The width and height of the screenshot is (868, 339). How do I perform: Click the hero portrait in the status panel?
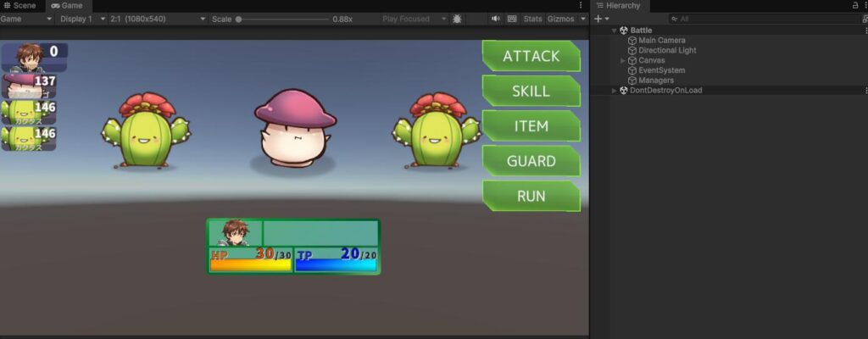tap(236, 232)
